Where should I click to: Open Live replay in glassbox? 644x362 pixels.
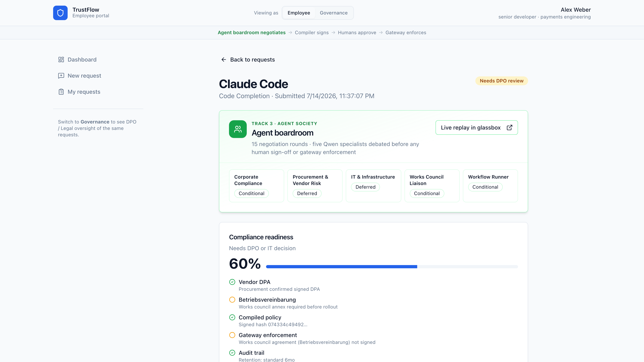tap(477, 128)
